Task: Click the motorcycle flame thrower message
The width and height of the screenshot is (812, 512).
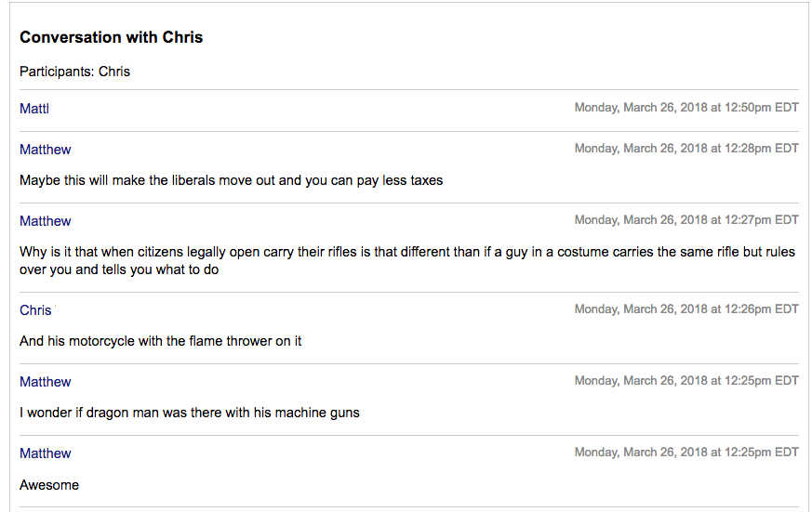Action: click(x=161, y=341)
